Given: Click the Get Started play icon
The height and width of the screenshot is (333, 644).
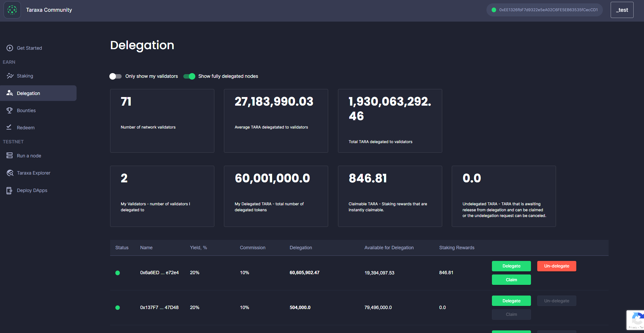Looking at the screenshot, I should click(10, 48).
